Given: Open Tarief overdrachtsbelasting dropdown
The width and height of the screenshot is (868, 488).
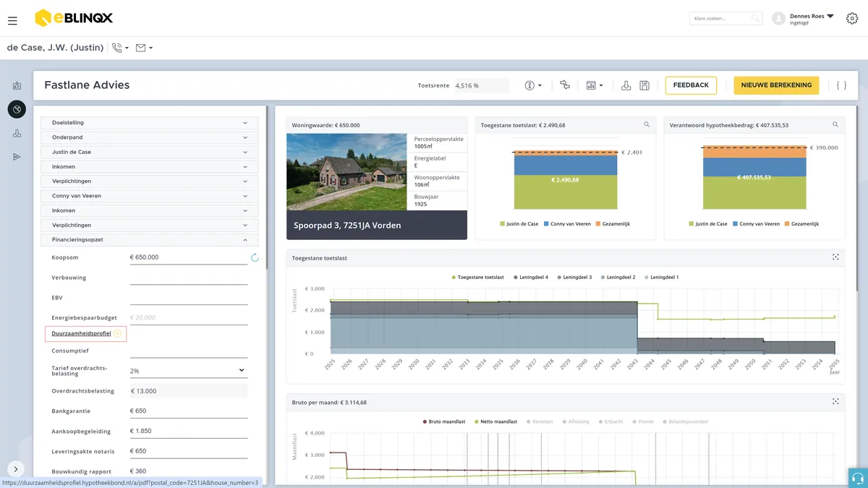Looking at the screenshot, I should coord(189,370).
